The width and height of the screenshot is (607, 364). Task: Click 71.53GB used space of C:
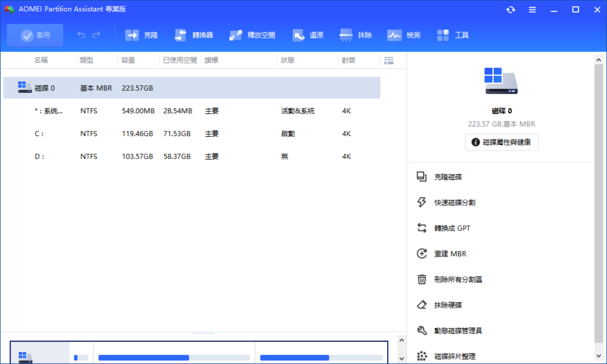177,134
